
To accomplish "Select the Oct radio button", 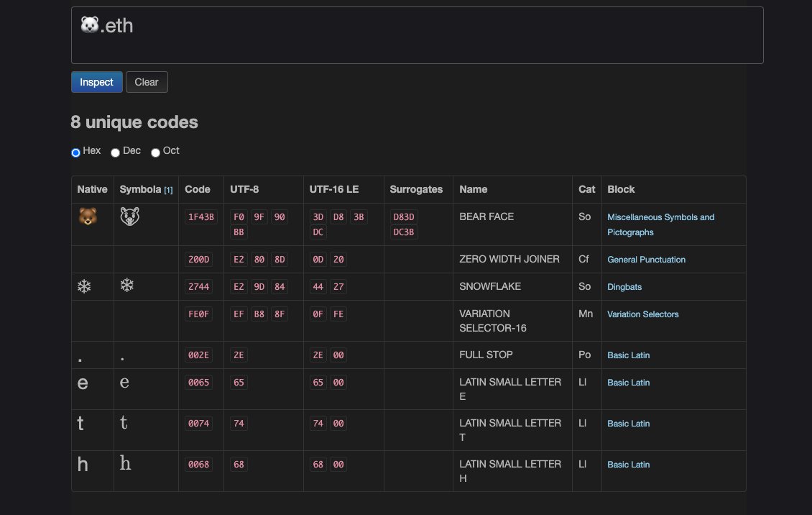I will 155,152.
